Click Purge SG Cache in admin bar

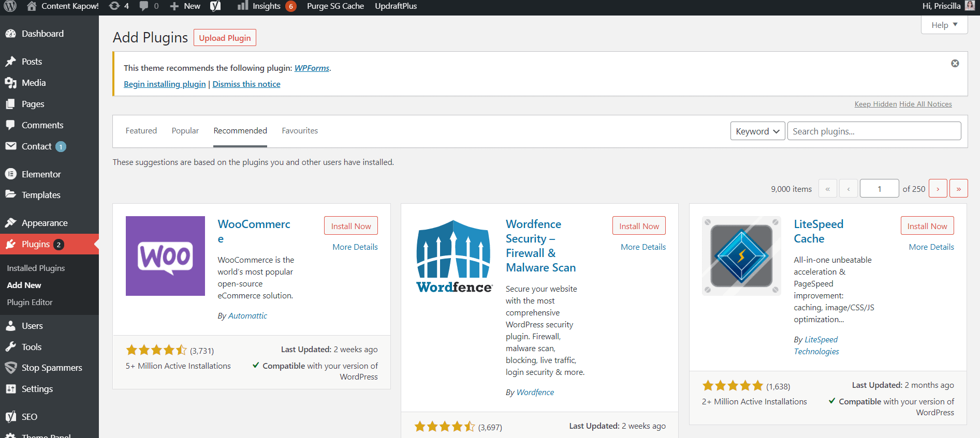tap(335, 6)
